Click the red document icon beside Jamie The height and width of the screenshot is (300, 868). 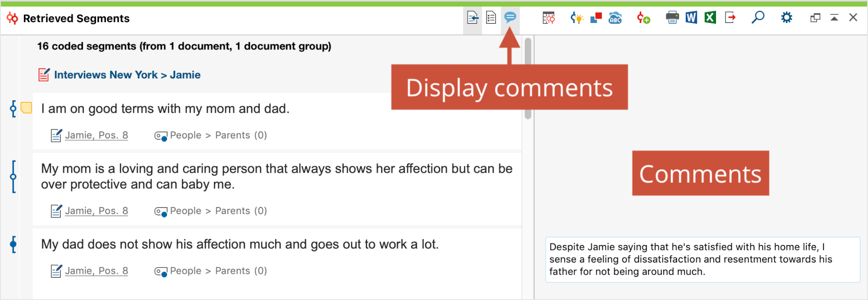(x=44, y=75)
